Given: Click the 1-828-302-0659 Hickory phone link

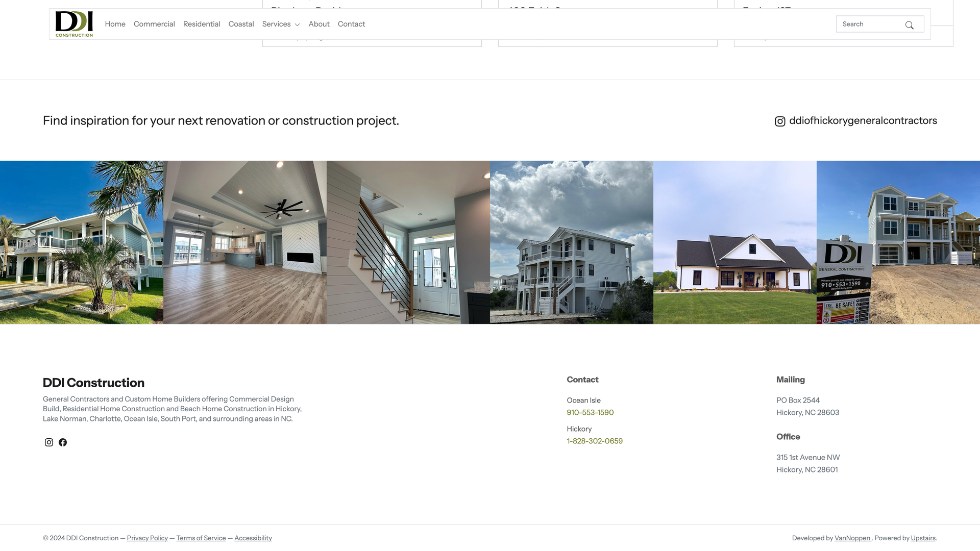Looking at the screenshot, I should point(594,441).
